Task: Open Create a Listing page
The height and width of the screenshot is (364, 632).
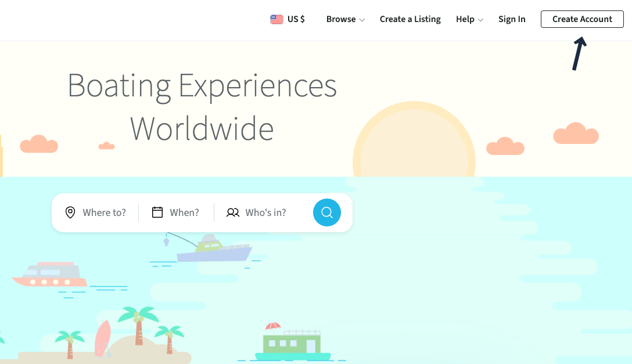Action: point(410,19)
